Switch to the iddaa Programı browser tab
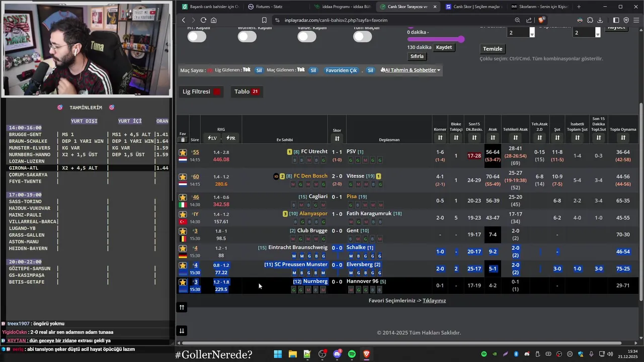The height and width of the screenshot is (362, 644). coord(342,7)
